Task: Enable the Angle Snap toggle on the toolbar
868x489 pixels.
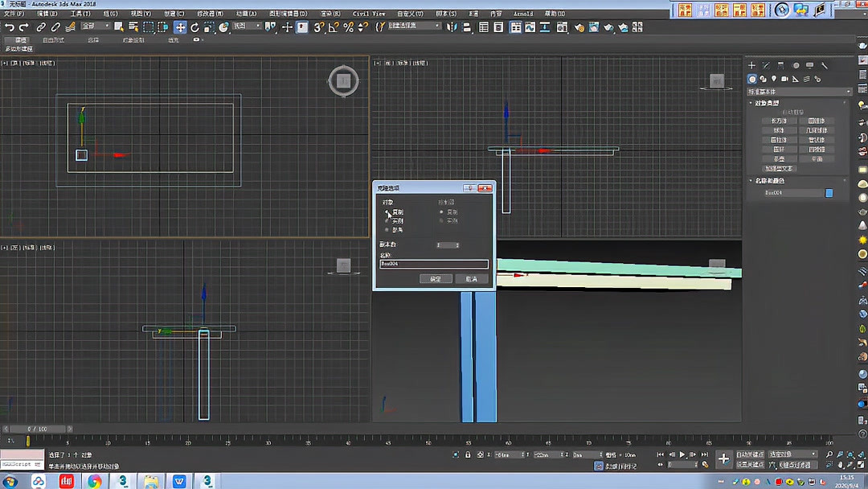Action: point(334,27)
